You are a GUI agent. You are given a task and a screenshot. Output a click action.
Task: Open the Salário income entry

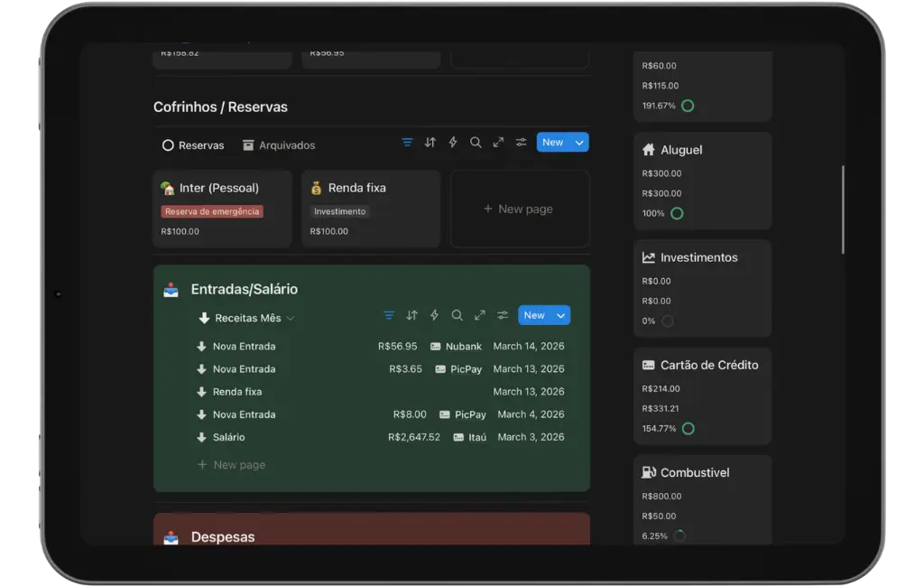381,437
